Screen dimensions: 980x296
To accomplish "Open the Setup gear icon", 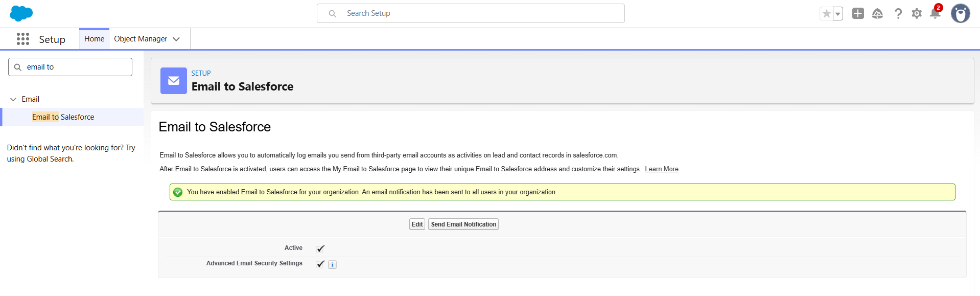I will pyautogui.click(x=917, y=14).
